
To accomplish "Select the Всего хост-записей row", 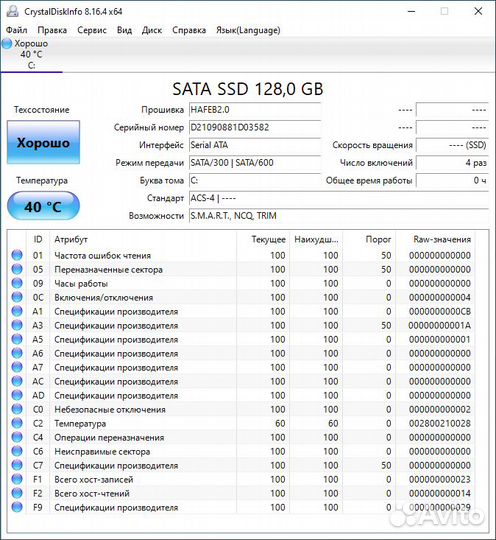I will click(241, 479).
